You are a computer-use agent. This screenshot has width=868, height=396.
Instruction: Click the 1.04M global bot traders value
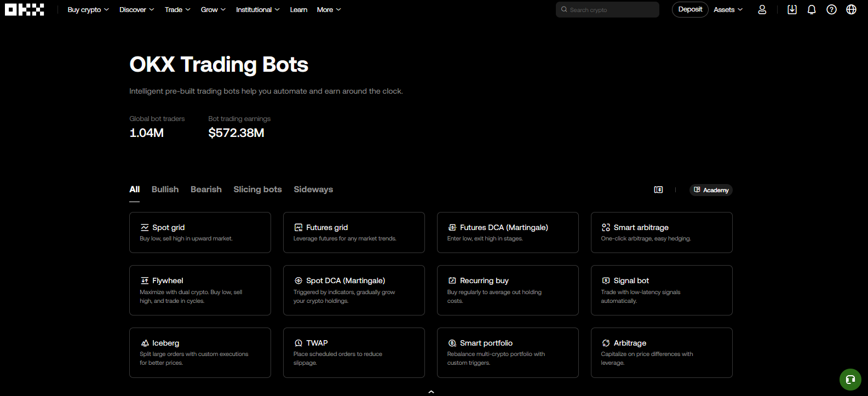147,133
